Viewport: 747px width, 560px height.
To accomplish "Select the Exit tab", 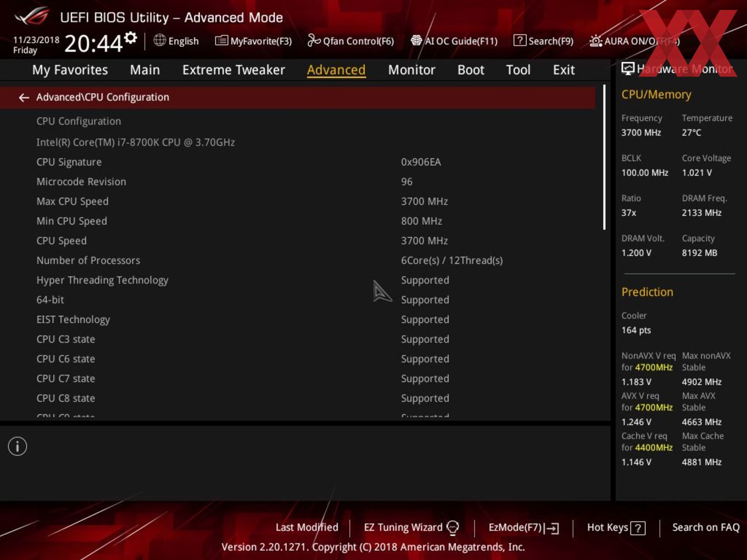I will click(x=564, y=70).
